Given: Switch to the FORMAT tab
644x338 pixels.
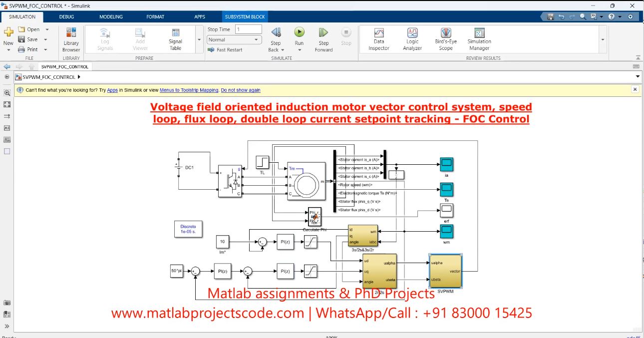Looking at the screenshot, I should coord(155,16).
